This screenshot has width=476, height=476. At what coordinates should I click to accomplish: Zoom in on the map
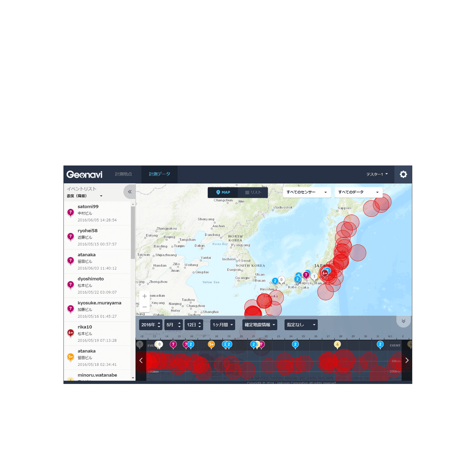[x=145, y=296]
